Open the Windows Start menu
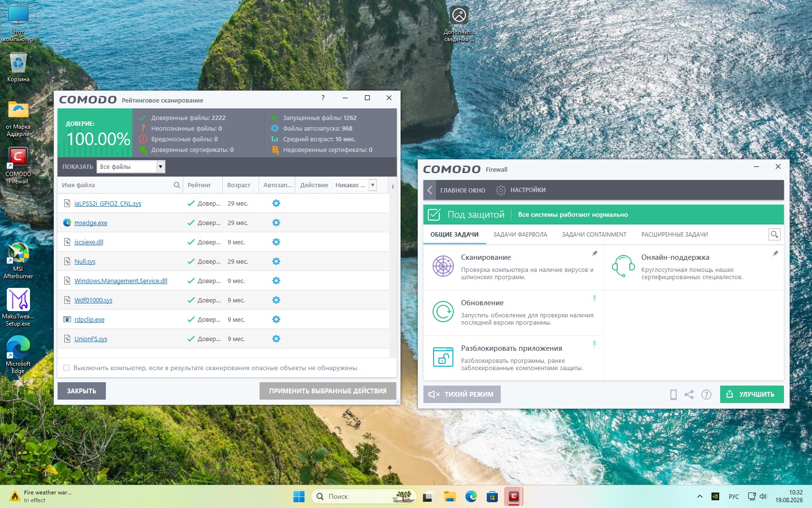Screen dimensions: 812x508 point(299,496)
